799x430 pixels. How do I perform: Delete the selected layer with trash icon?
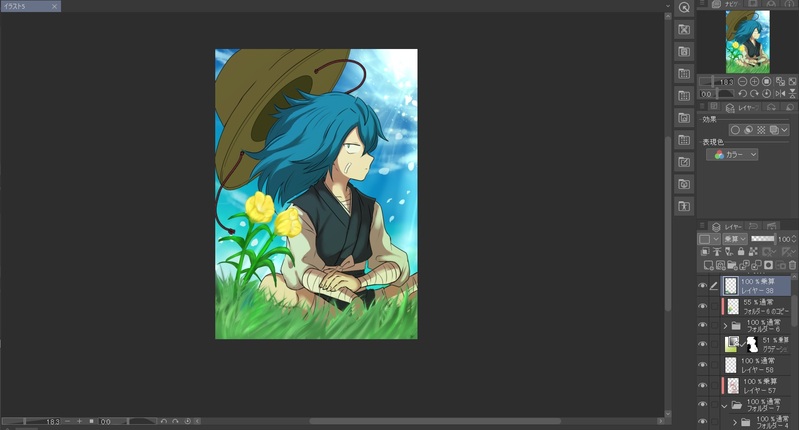792,265
